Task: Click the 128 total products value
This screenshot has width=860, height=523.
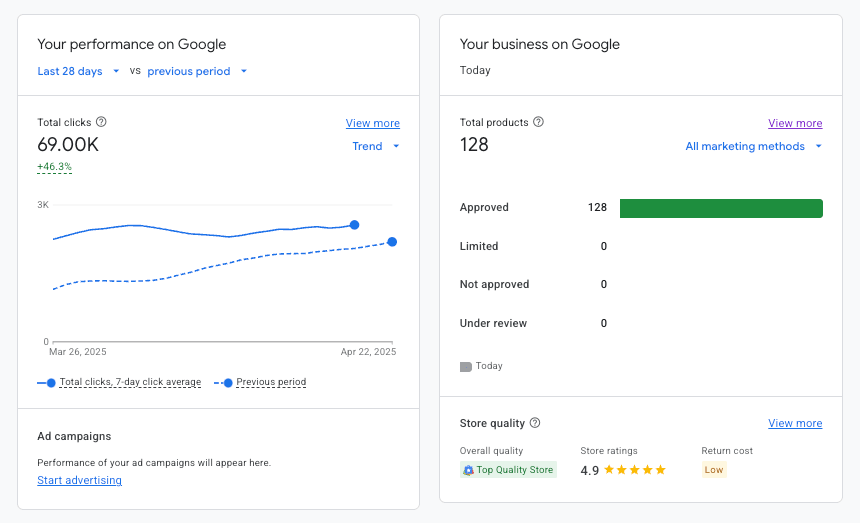Action: click(x=474, y=145)
